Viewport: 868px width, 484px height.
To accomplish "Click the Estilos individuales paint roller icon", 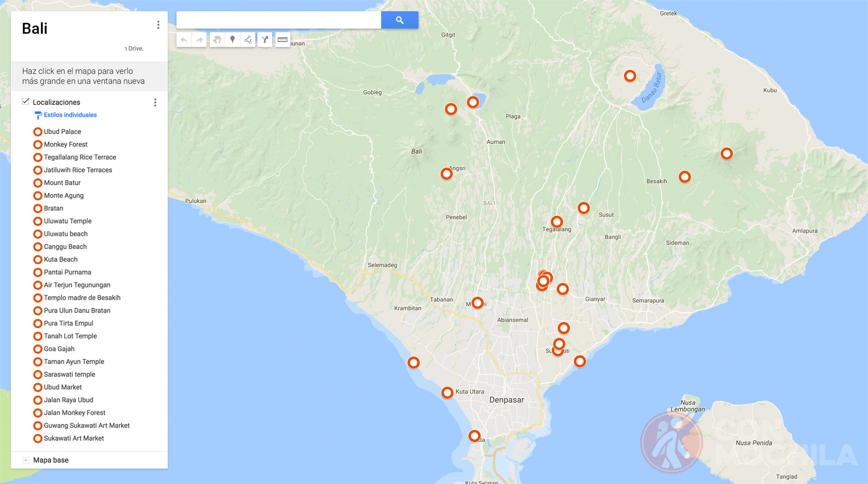I will (39, 114).
